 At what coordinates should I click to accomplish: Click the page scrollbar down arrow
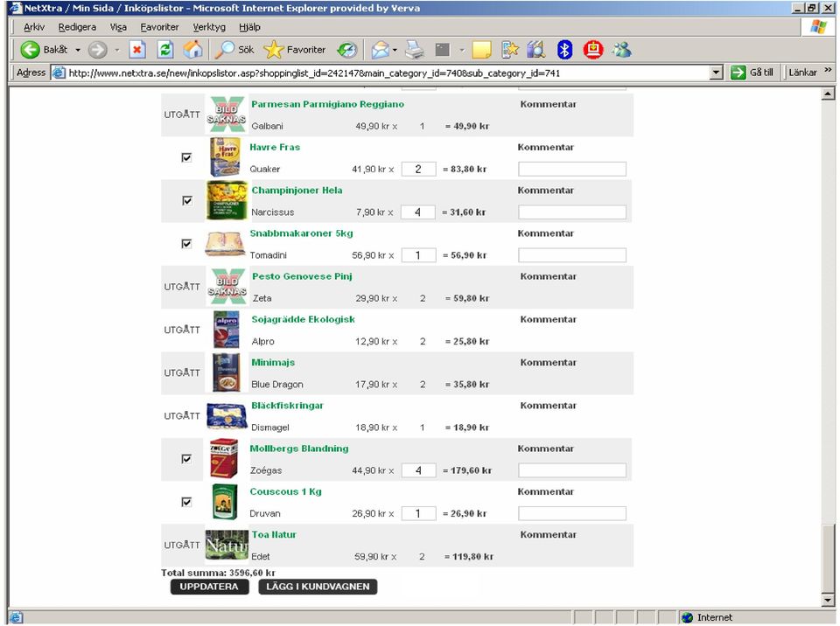tap(829, 601)
